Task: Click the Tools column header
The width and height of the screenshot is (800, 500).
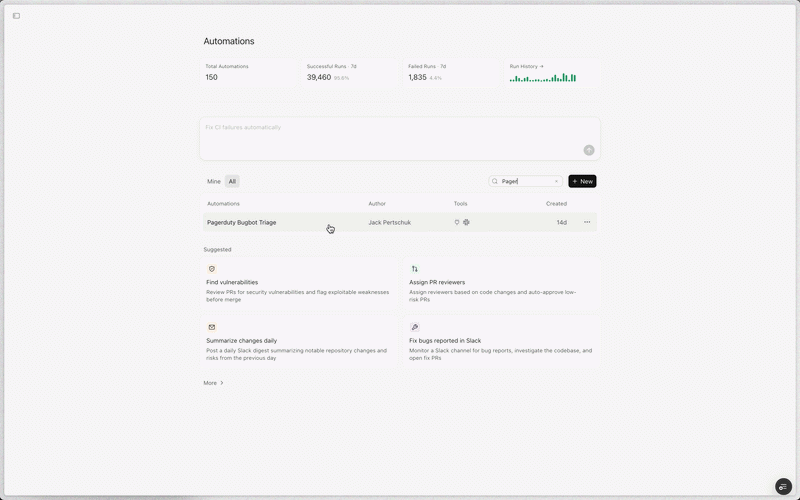Action: click(x=460, y=204)
